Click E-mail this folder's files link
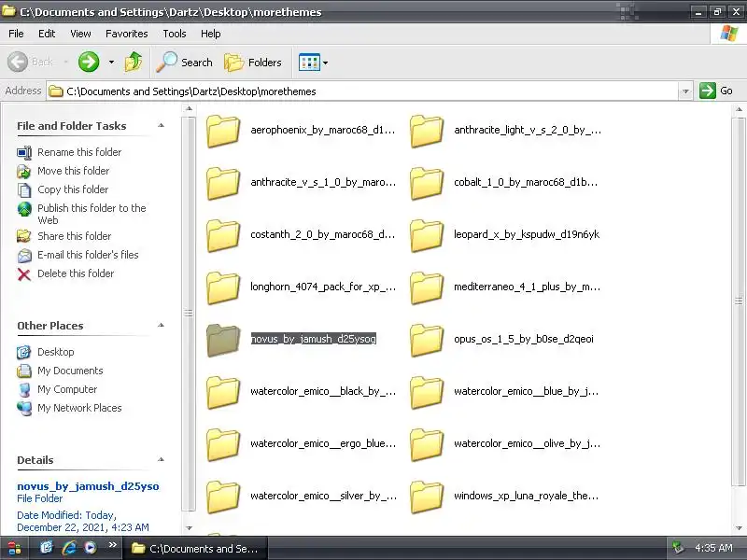747x560 pixels. [88, 255]
